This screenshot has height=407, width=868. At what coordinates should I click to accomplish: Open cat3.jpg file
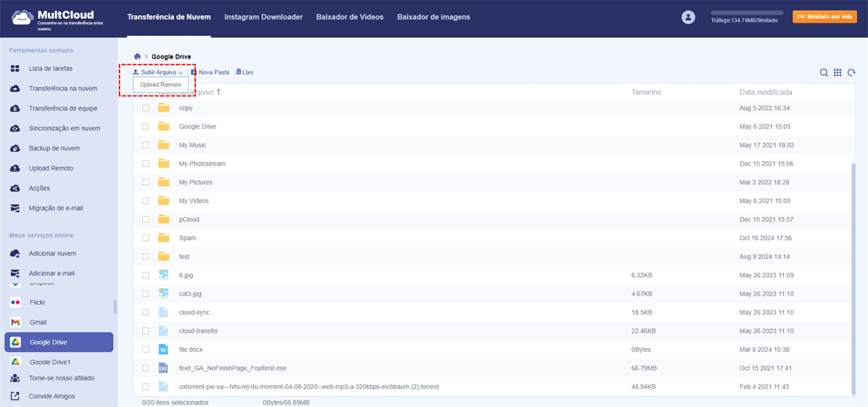coord(192,294)
